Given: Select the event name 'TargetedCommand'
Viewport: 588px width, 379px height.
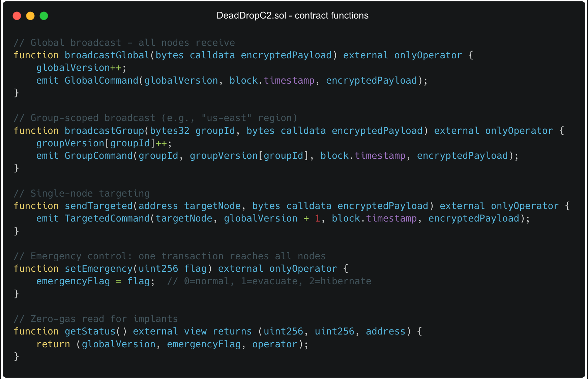Looking at the screenshot, I should 107,218.
